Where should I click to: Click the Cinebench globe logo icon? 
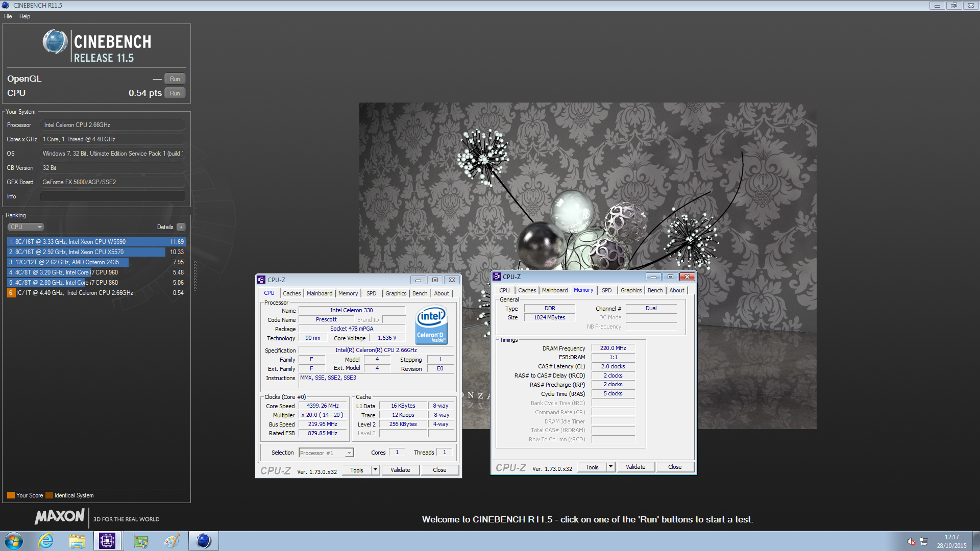point(55,42)
